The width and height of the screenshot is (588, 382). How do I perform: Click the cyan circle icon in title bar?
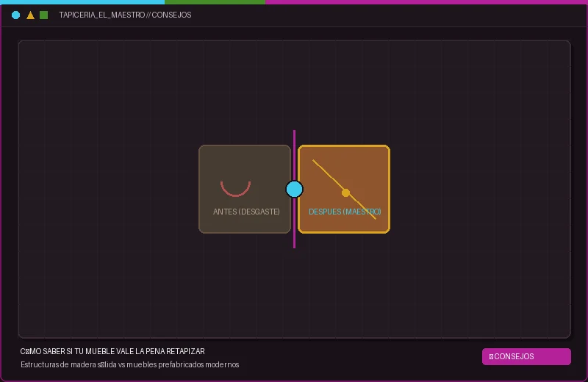[x=15, y=15]
